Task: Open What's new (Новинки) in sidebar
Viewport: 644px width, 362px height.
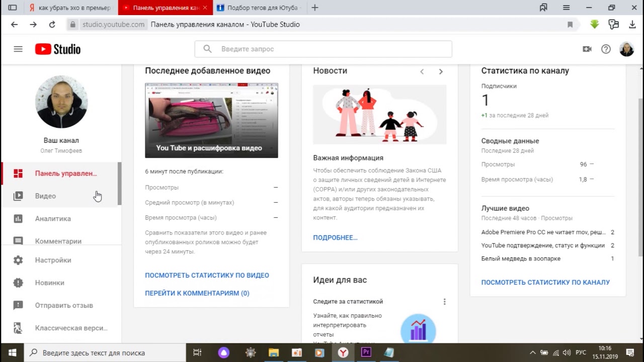Action: pyautogui.click(x=49, y=283)
